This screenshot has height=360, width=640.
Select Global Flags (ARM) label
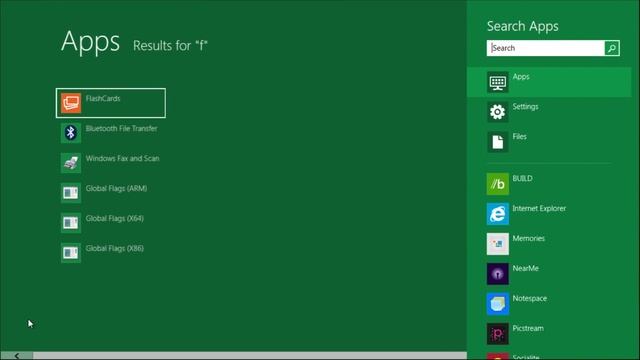pos(116,189)
